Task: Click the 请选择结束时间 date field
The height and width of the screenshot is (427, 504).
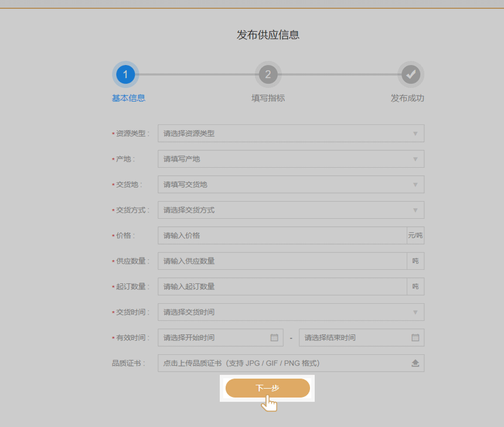Action: point(355,338)
